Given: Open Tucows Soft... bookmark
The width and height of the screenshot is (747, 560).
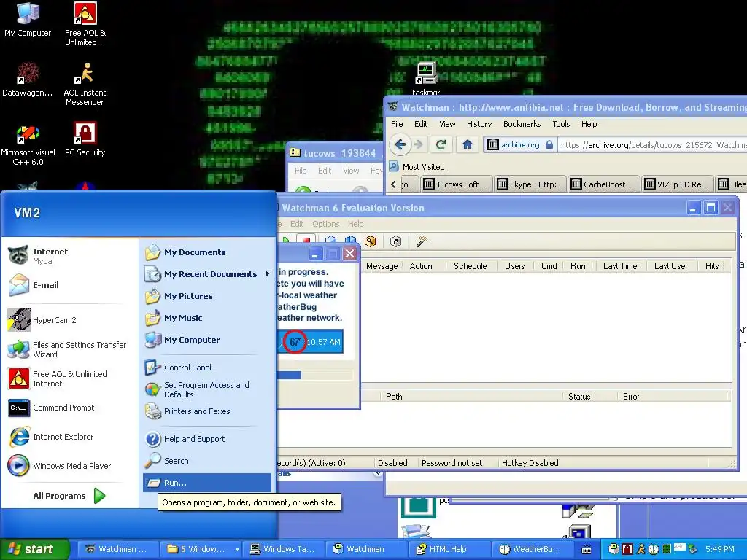Looking at the screenshot, I should [456, 184].
